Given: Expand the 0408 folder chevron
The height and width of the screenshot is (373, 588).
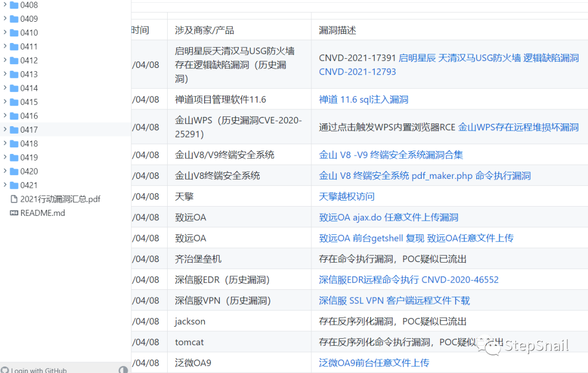Looking at the screenshot, I should click(x=5, y=4).
